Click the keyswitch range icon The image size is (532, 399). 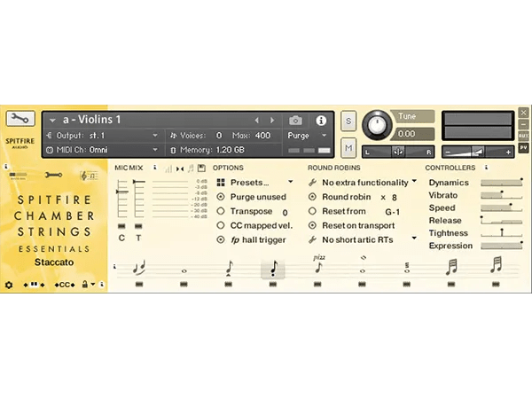pyautogui.click(x=34, y=285)
